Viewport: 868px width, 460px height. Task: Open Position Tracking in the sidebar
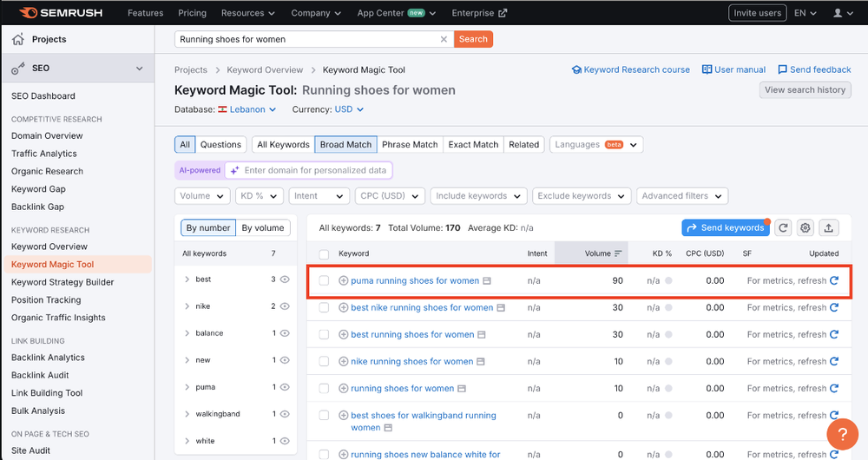pos(47,300)
